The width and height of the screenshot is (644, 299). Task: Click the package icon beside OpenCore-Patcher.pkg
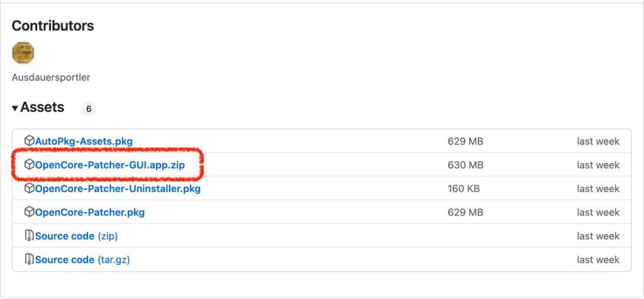click(x=29, y=212)
